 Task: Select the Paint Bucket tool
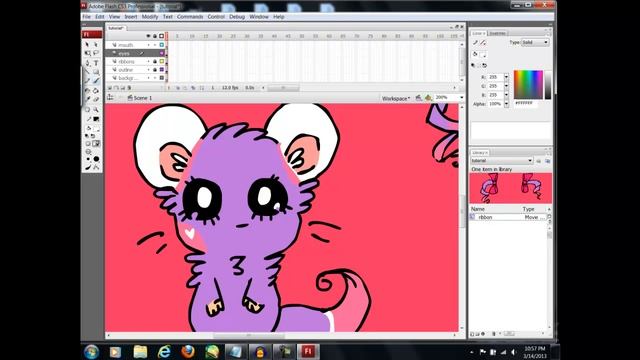point(96,91)
